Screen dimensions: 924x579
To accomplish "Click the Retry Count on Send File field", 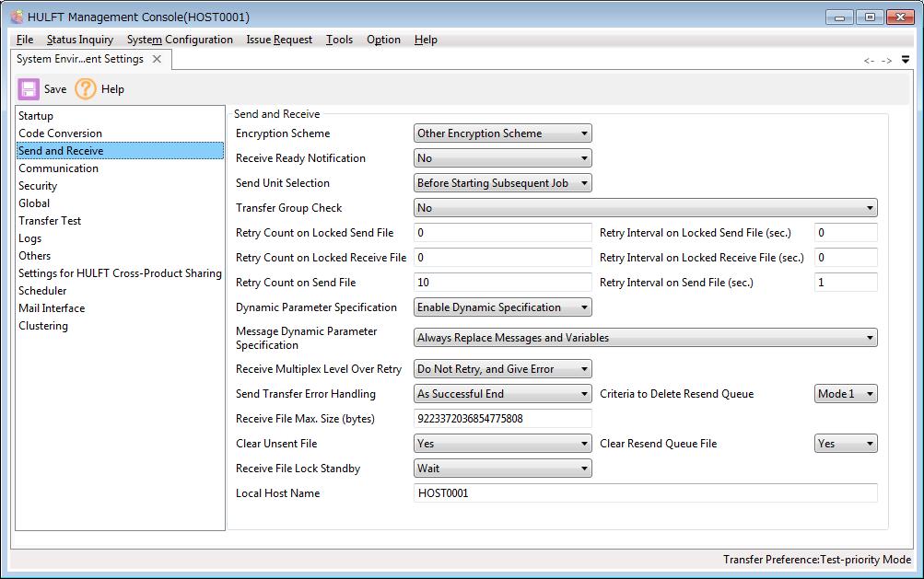I will pos(503,283).
